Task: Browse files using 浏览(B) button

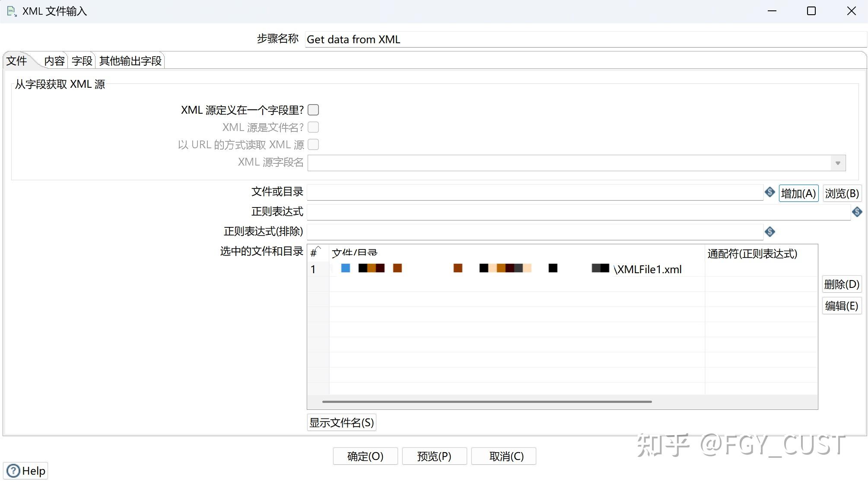Action: tap(842, 193)
